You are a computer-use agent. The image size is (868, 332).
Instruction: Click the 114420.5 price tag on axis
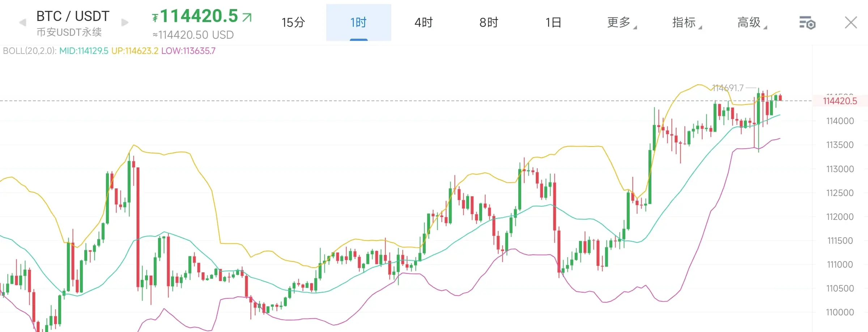(x=840, y=101)
